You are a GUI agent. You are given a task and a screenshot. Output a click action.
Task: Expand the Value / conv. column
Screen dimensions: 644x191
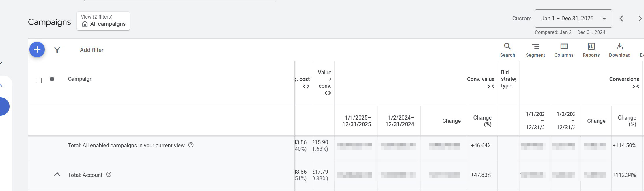(328, 93)
